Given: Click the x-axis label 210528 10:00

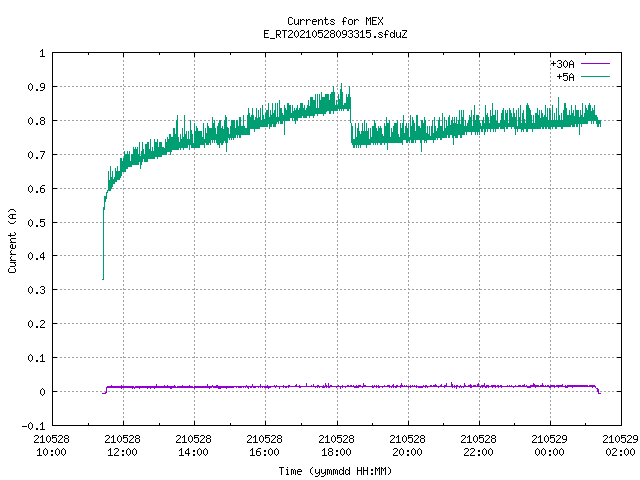Looking at the screenshot, I should [x=51, y=446].
